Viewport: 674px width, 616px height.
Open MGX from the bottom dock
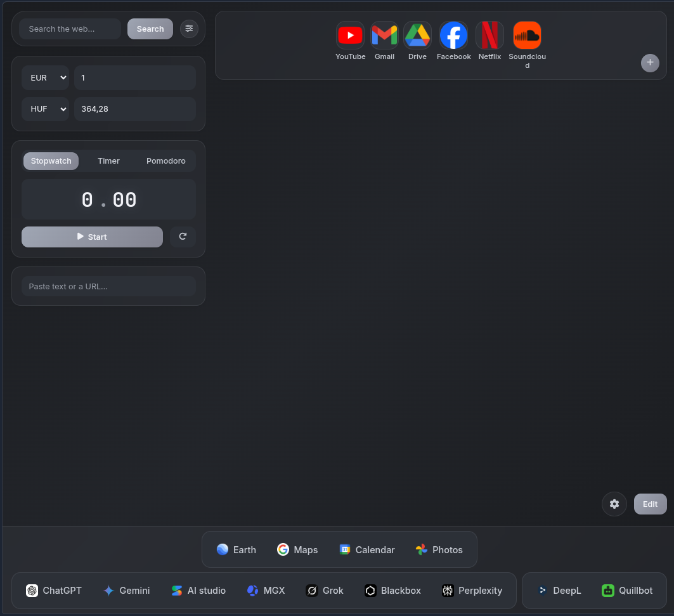pos(266,591)
